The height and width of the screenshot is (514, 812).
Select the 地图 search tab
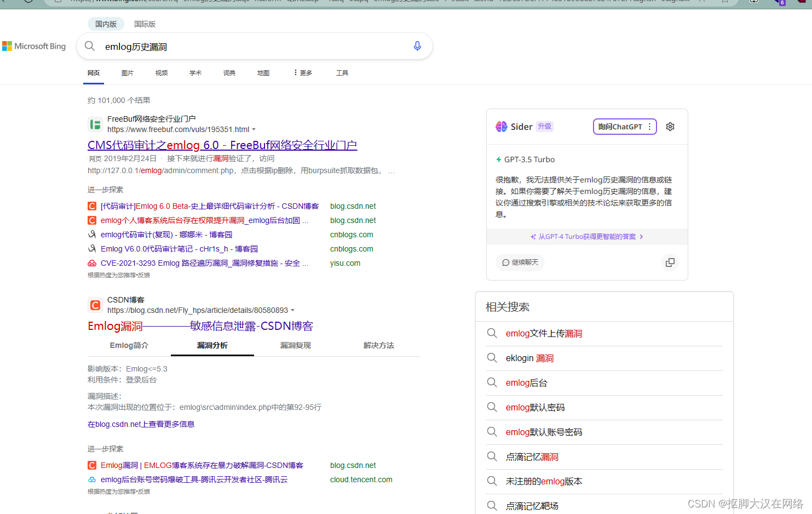263,73
